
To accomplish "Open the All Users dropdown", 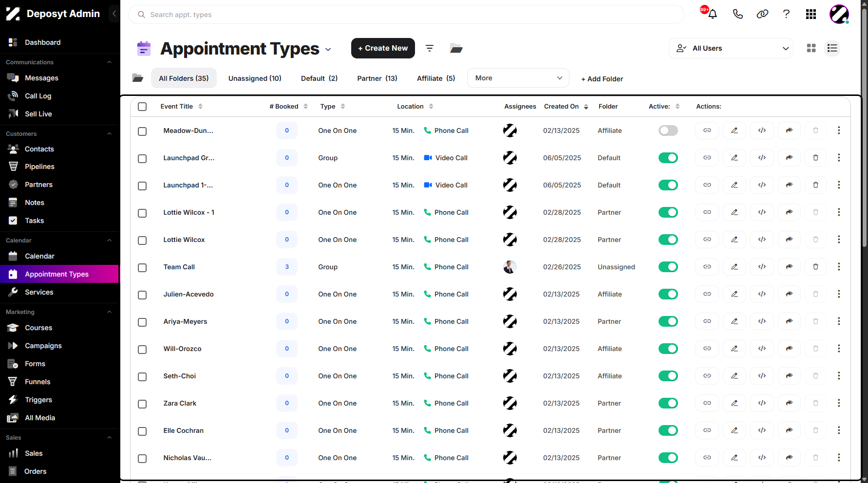I will [731, 48].
